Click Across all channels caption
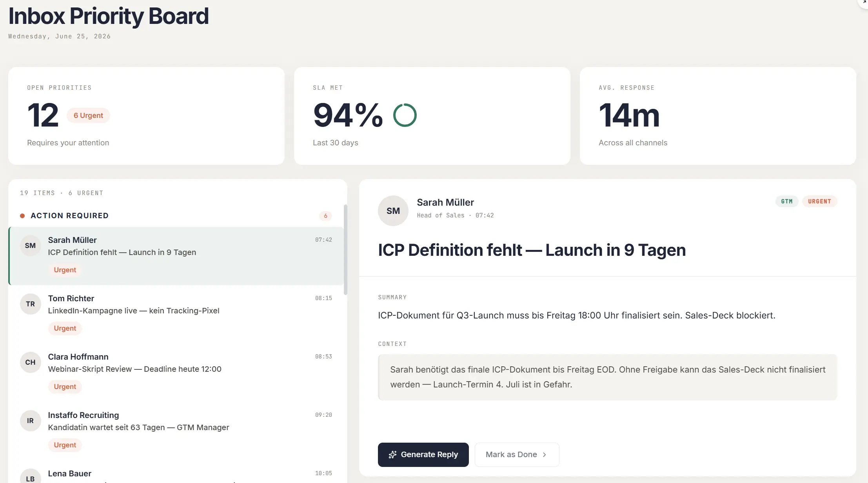This screenshot has width=868, height=483. pyautogui.click(x=633, y=143)
